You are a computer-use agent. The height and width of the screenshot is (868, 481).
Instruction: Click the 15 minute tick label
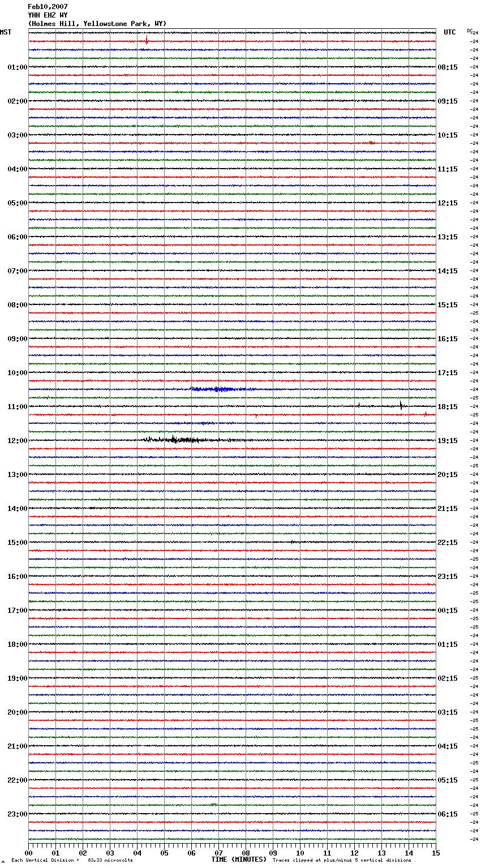[436, 853]
